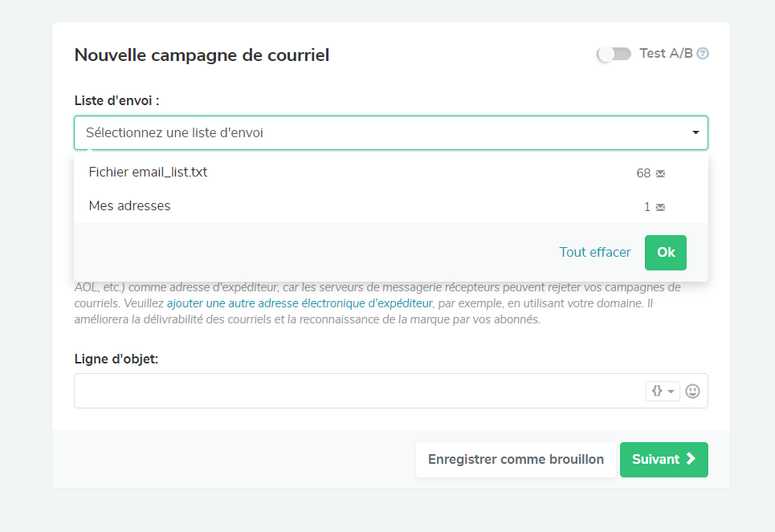Click the help icon beside Test A/B

pyautogui.click(x=703, y=54)
